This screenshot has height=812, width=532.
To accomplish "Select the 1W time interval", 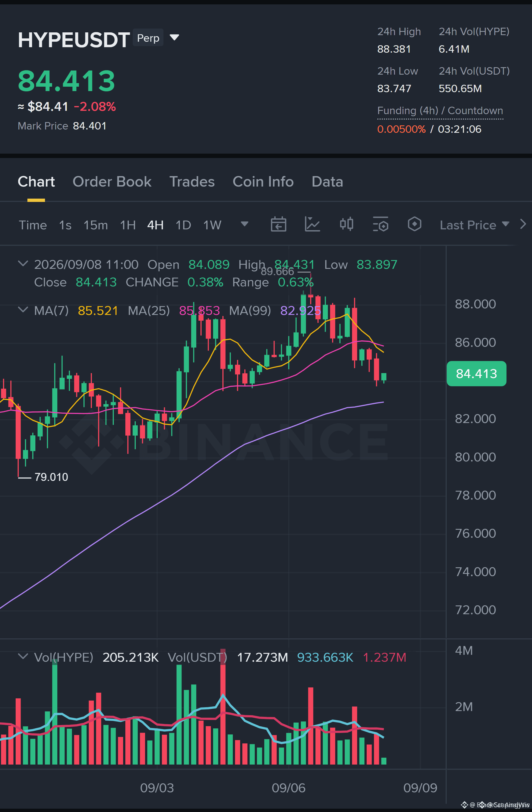I will [212, 225].
